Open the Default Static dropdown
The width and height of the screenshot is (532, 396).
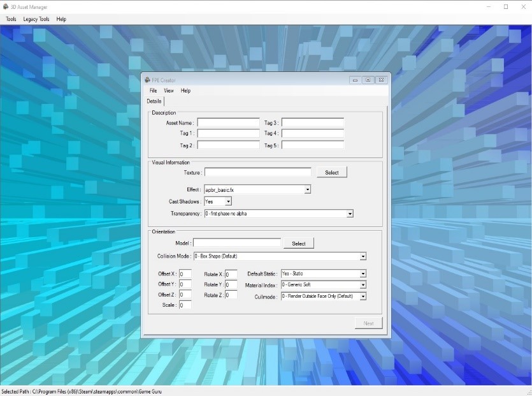363,274
